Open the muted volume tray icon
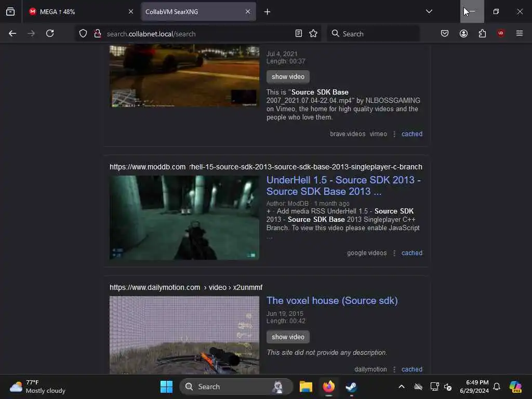 (448, 387)
